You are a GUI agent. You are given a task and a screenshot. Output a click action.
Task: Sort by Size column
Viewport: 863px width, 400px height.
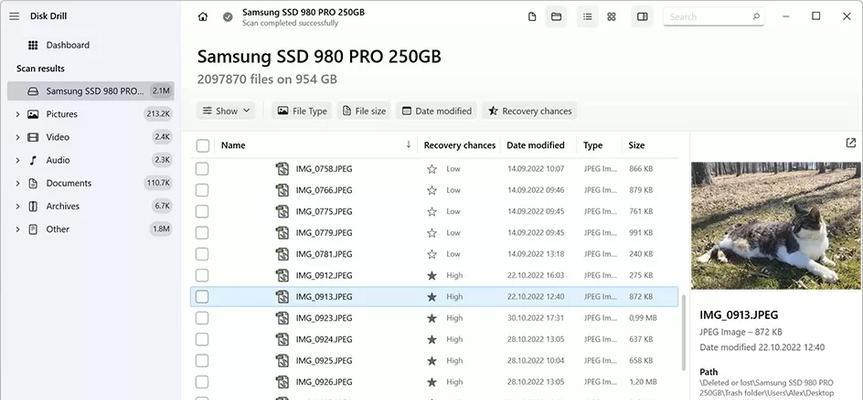point(636,145)
